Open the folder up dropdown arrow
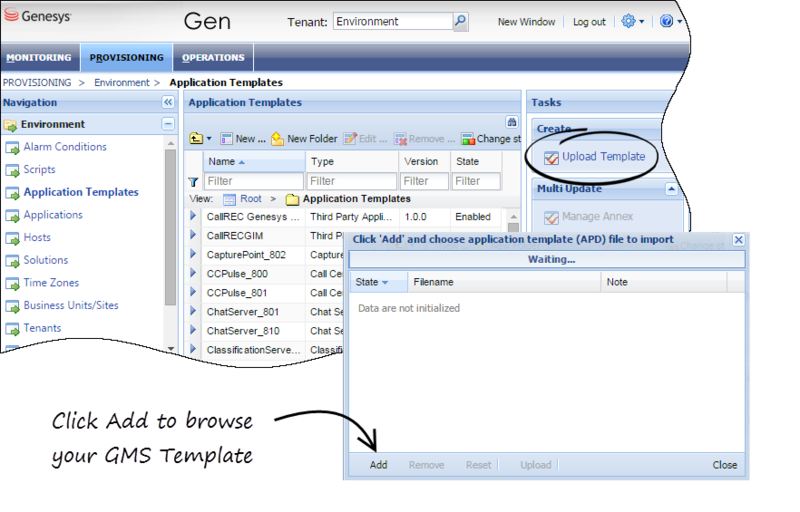The width and height of the screenshot is (800, 512). click(209, 139)
